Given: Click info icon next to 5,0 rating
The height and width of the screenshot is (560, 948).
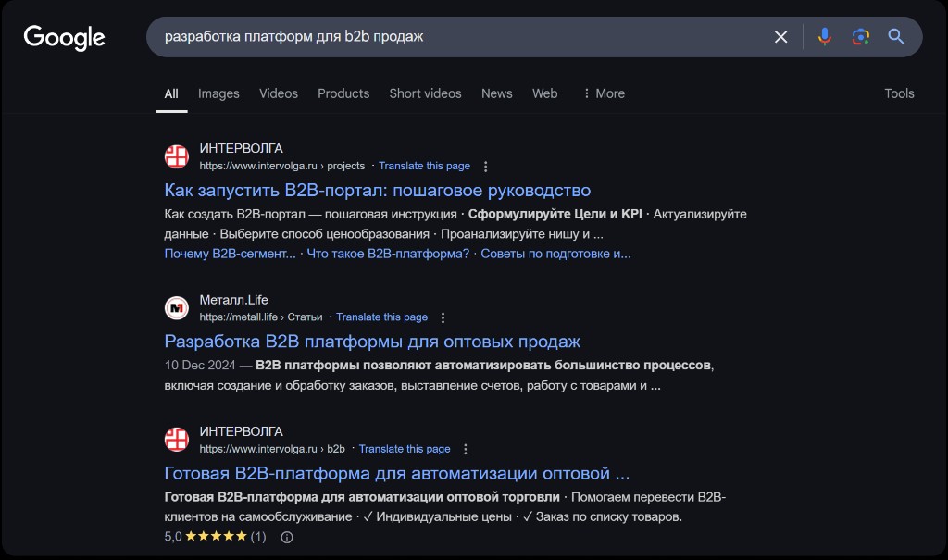Looking at the screenshot, I should pos(287,537).
